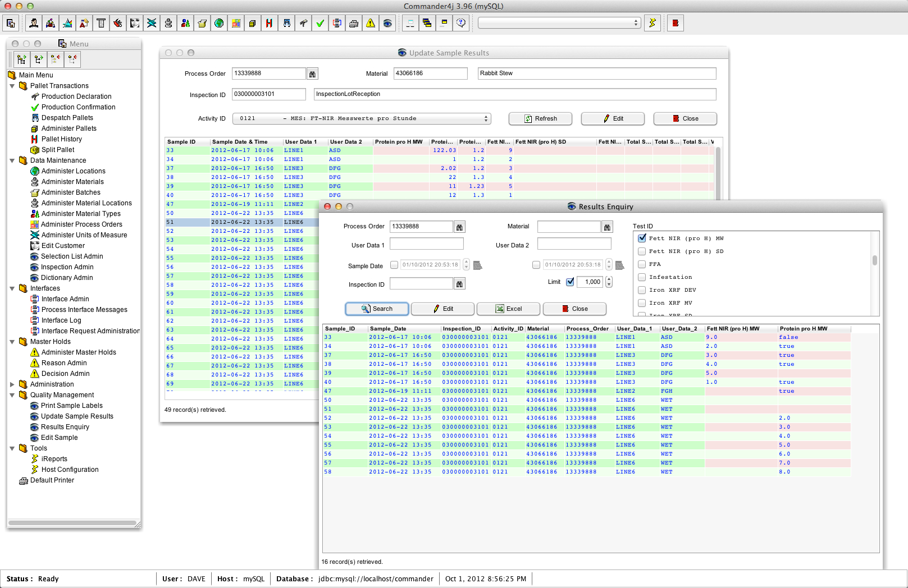This screenshot has width=908, height=588.
Task: Expand the Administration tree node
Action: (12, 384)
